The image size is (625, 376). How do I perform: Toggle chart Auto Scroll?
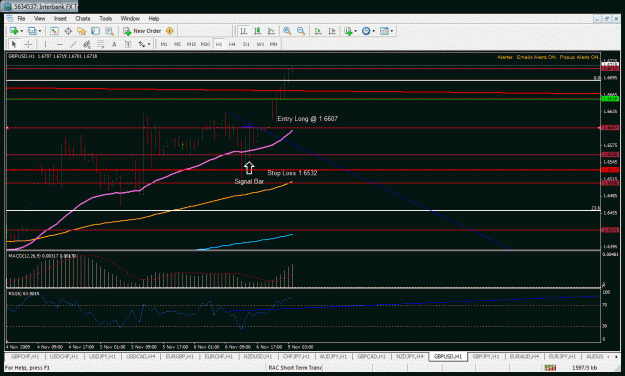pos(318,31)
